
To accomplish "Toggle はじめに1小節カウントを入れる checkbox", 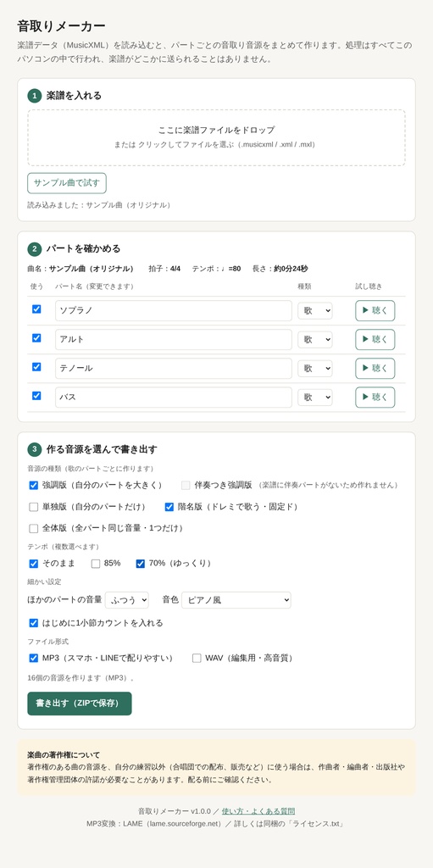I will pyautogui.click(x=34, y=623).
